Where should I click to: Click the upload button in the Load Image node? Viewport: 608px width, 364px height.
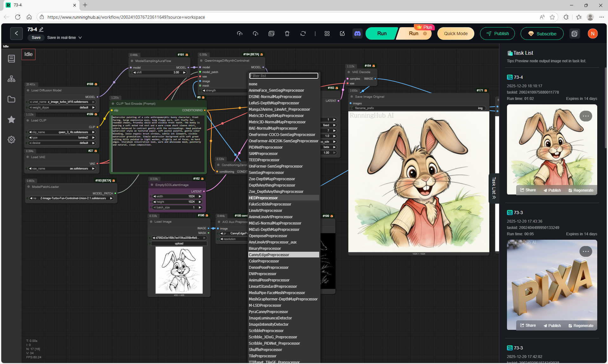click(x=179, y=244)
